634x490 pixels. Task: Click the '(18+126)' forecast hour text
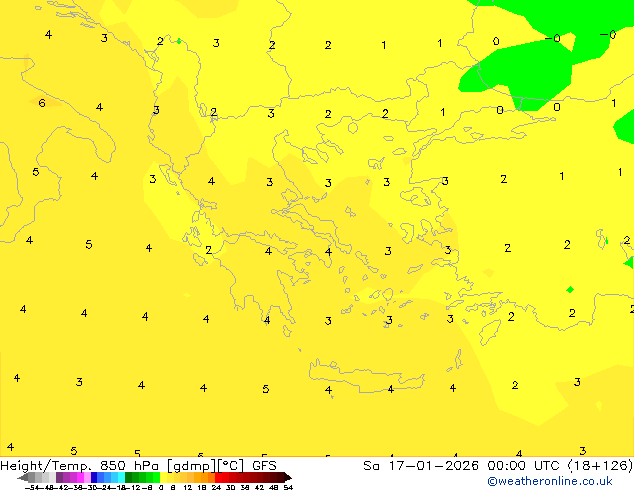(x=600, y=466)
